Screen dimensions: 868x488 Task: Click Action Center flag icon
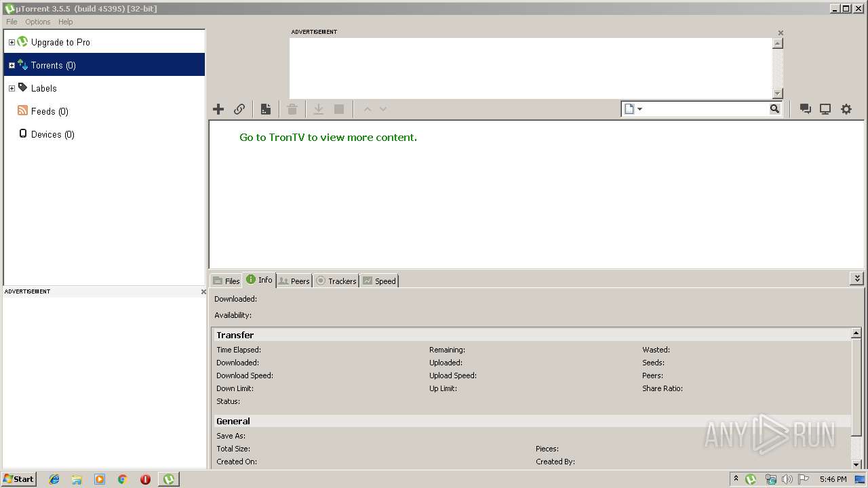coord(804,479)
